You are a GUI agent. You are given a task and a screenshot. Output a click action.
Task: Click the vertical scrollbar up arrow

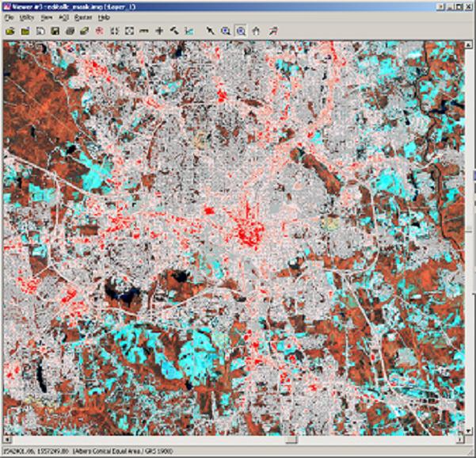pyautogui.click(x=468, y=45)
